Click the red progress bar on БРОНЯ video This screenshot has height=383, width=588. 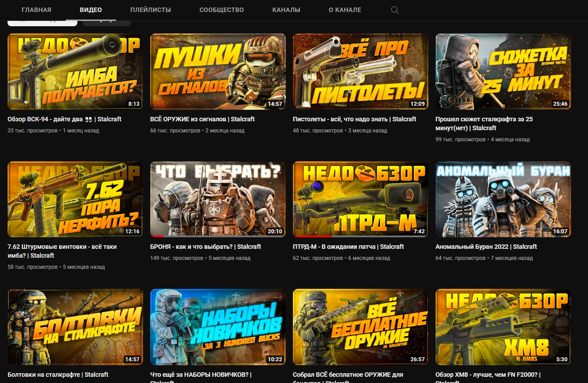click(157, 236)
